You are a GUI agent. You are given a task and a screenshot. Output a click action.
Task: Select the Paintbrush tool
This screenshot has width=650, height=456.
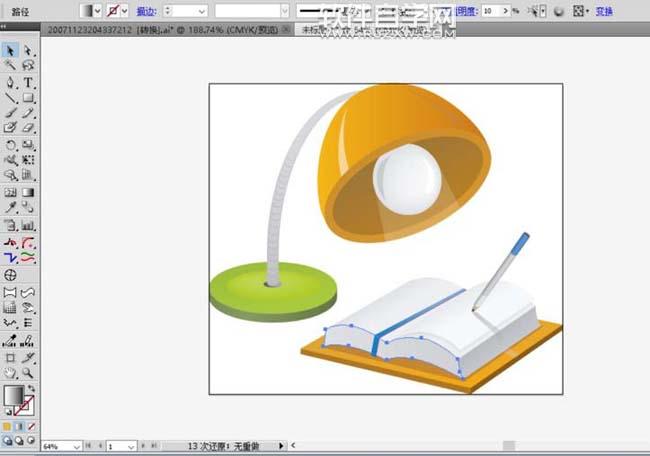coord(10,113)
